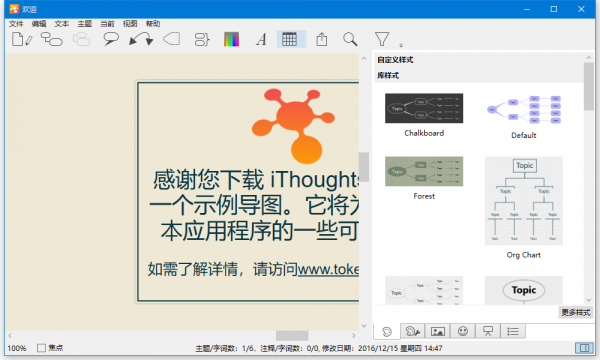Toggle the highlighted grid panel icon
Screen dimensions: 600x360
tap(291, 39)
